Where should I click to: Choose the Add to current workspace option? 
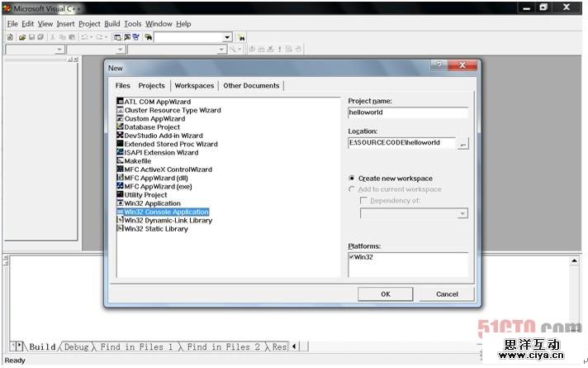tap(353, 189)
